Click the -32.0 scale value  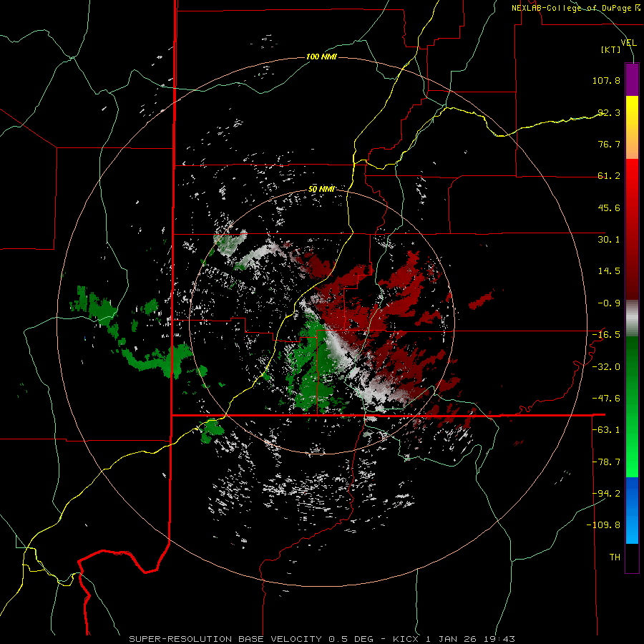[x=606, y=367]
